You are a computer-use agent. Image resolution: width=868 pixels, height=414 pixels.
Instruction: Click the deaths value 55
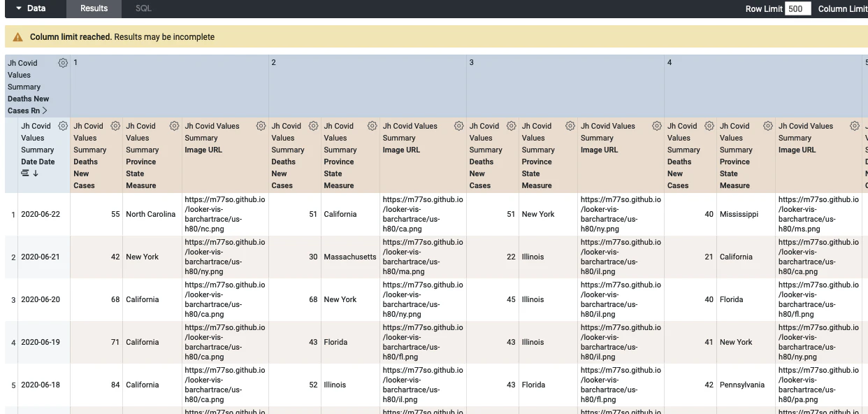pyautogui.click(x=115, y=214)
